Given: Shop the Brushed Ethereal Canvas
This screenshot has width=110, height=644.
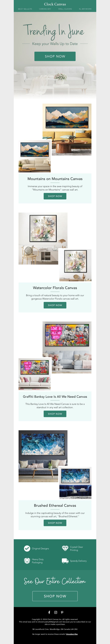Looking at the screenshot, I should (x=55, y=523).
